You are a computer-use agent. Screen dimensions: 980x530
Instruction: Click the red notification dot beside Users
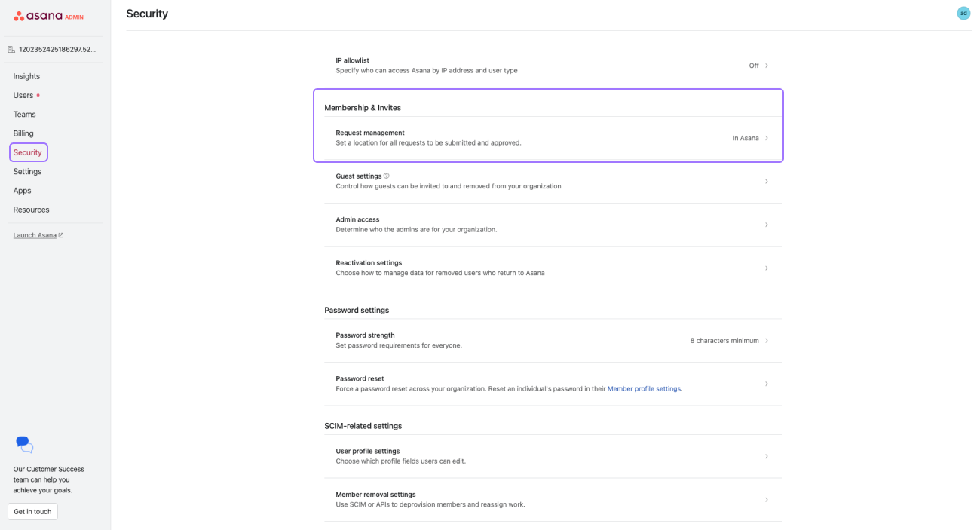tap(38, 96)
